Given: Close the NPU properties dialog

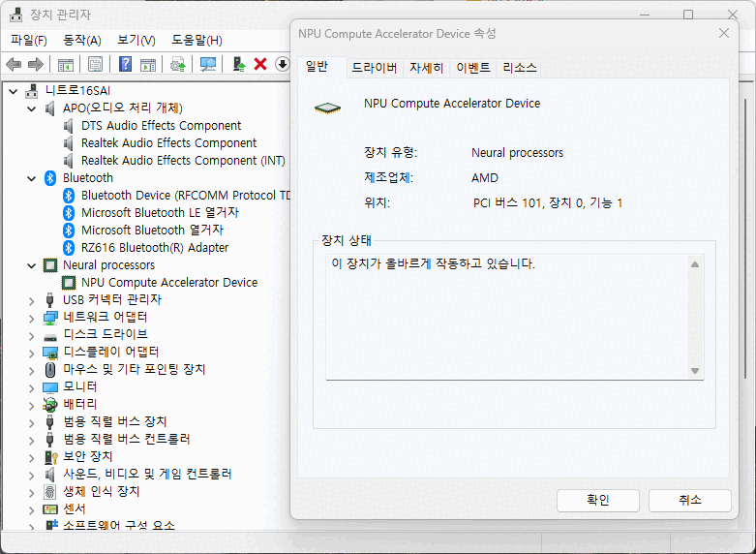Looking at the screenshot, I should point(724,33).
